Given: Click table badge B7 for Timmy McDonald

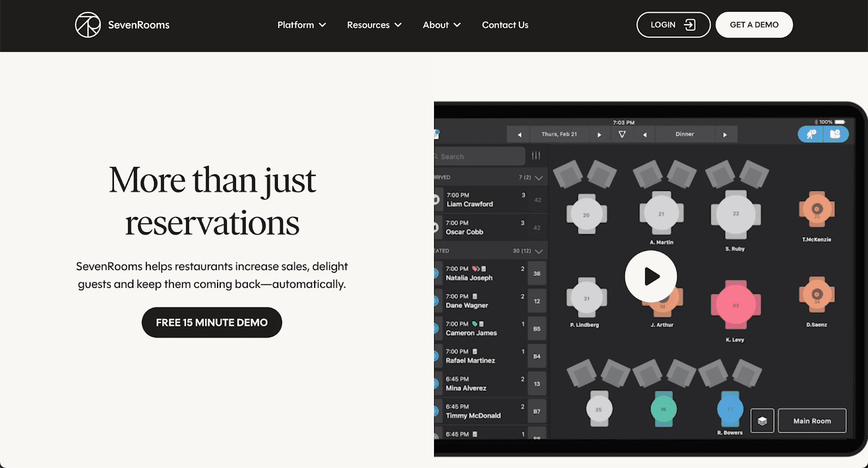Looking at the screenshot, I should [537, 412].
